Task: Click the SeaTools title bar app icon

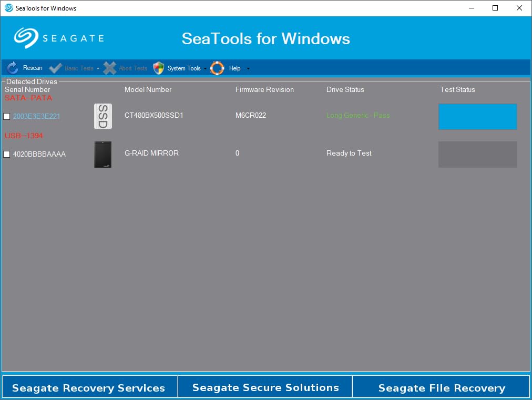Action: tap(9, 8)
